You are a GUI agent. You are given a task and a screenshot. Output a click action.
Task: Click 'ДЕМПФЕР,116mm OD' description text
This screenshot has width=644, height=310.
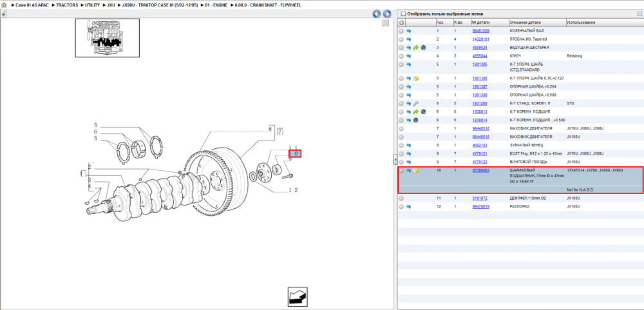(527, 198)
